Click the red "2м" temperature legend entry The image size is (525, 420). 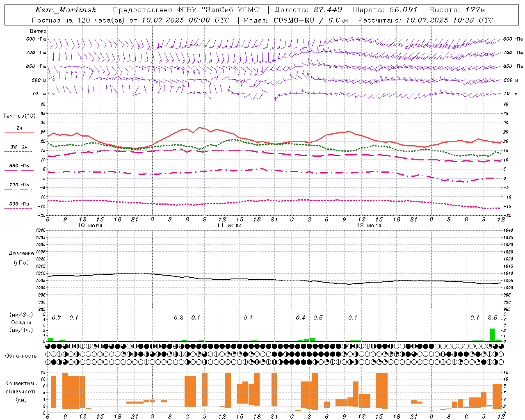[19, 128]
